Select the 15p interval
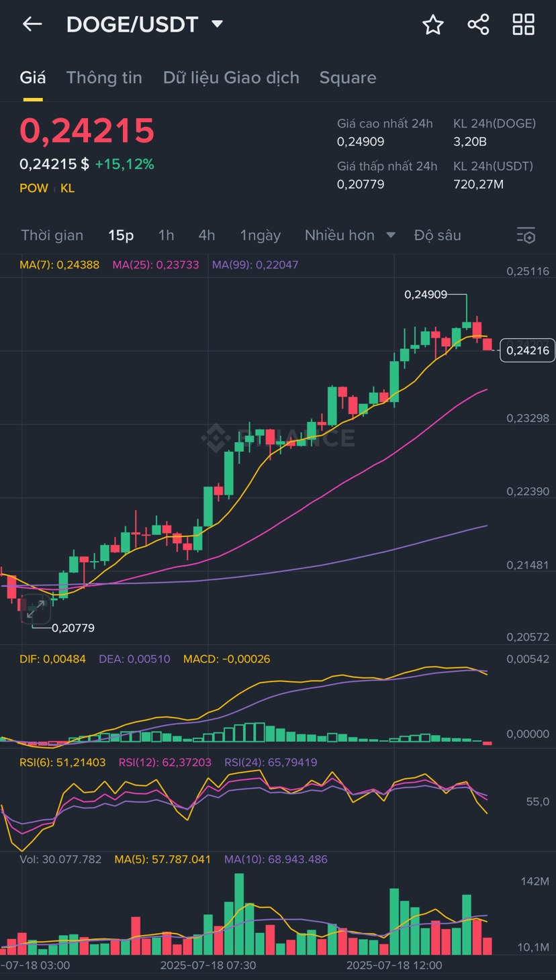 [x=121, y=235]
